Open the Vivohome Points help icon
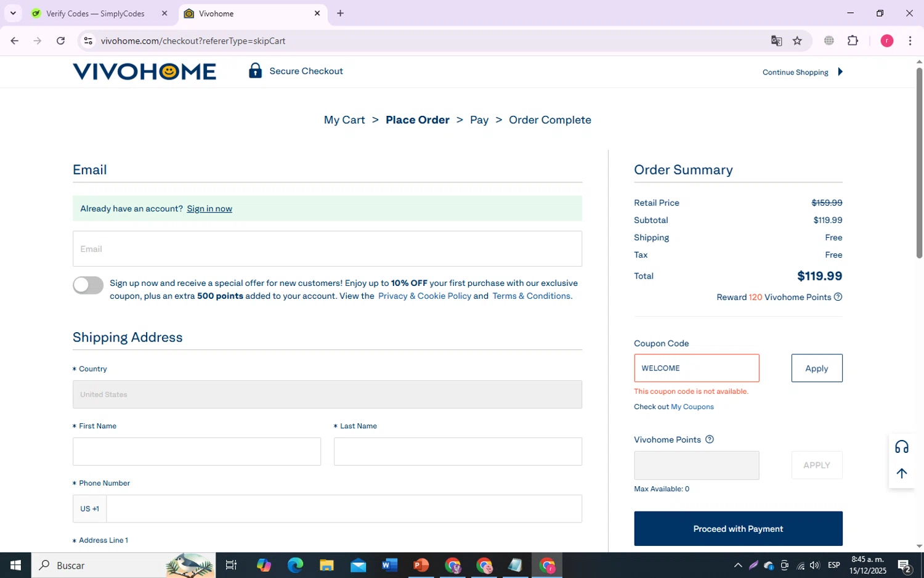Image resolution: width=924 pixels, height=578 pixels. click(x=709, y=439)
